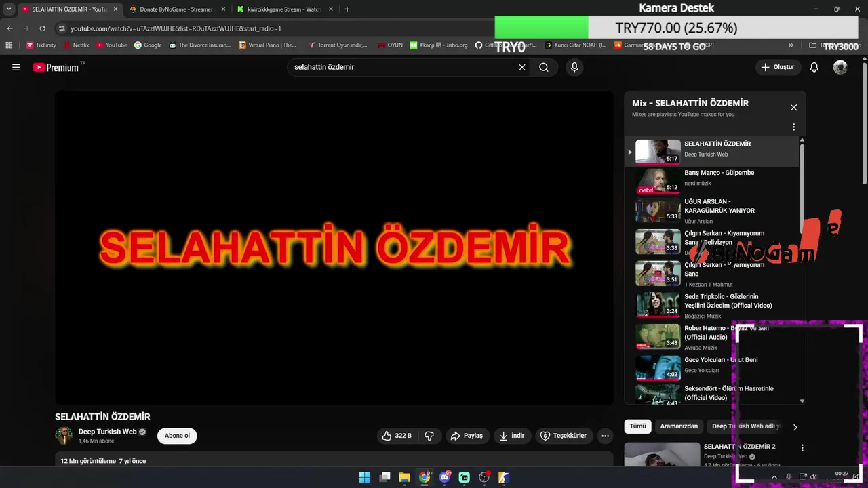Open the Counter-Strike icon on the taskbar
This screenshot has width=868, height=488.
pos(504,476)
